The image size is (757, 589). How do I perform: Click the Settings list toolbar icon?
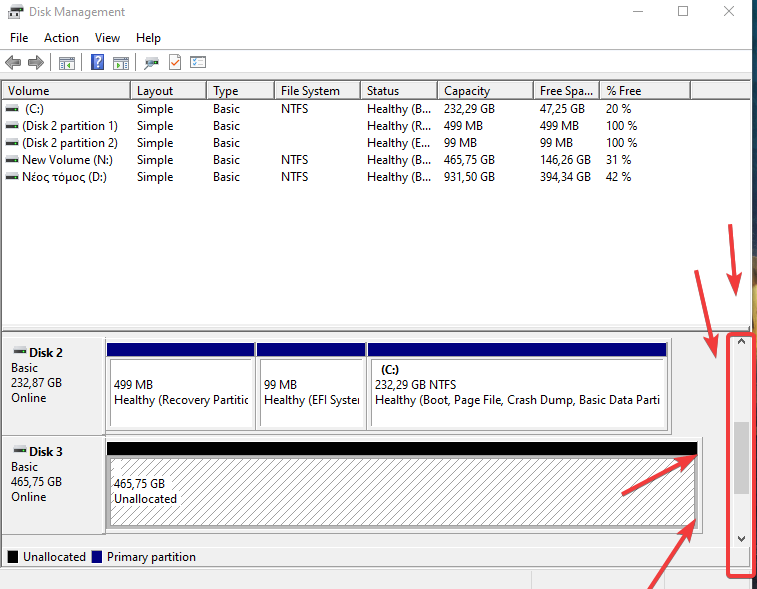coord(198,62)
